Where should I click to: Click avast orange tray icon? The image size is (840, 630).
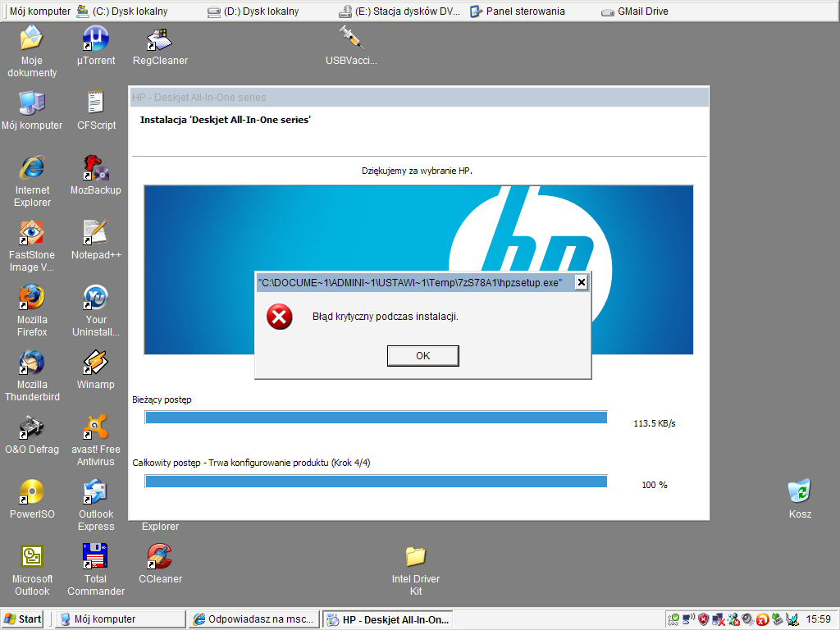(762, 620)
